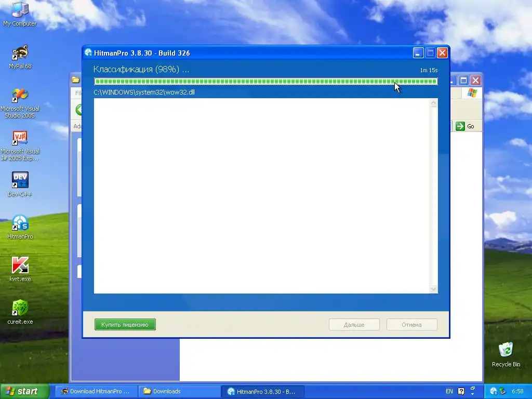Click the elapsed time 1m 15s label
The width and height of the screenshot is (532, 399).
tap(429, 70)
